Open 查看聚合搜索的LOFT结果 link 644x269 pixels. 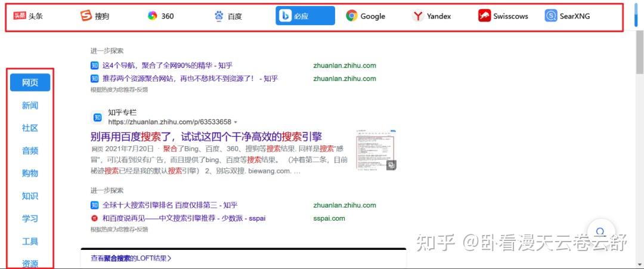pyautogui.click(x=131, y=258)
